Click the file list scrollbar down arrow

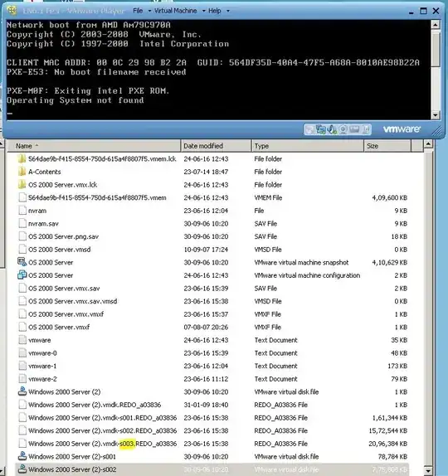(x=428, y=470)
